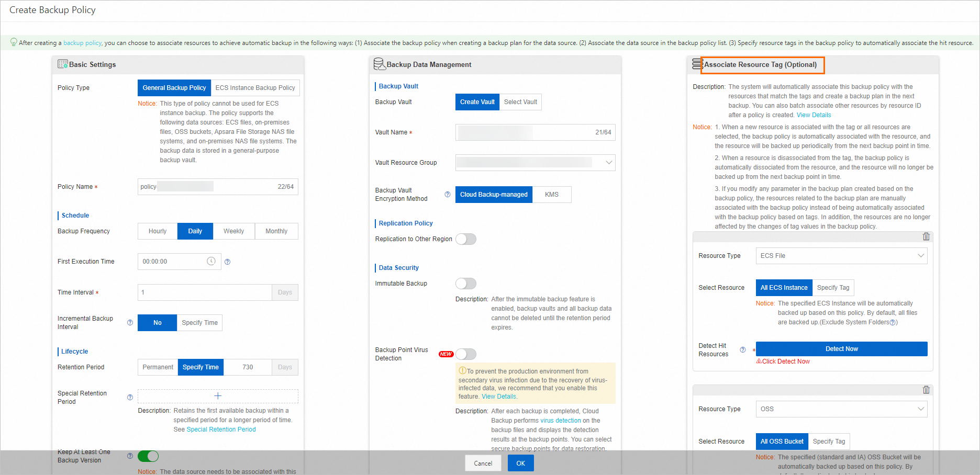
Task: Open the Special Retention Period help icon
Action: pos(130,398)
